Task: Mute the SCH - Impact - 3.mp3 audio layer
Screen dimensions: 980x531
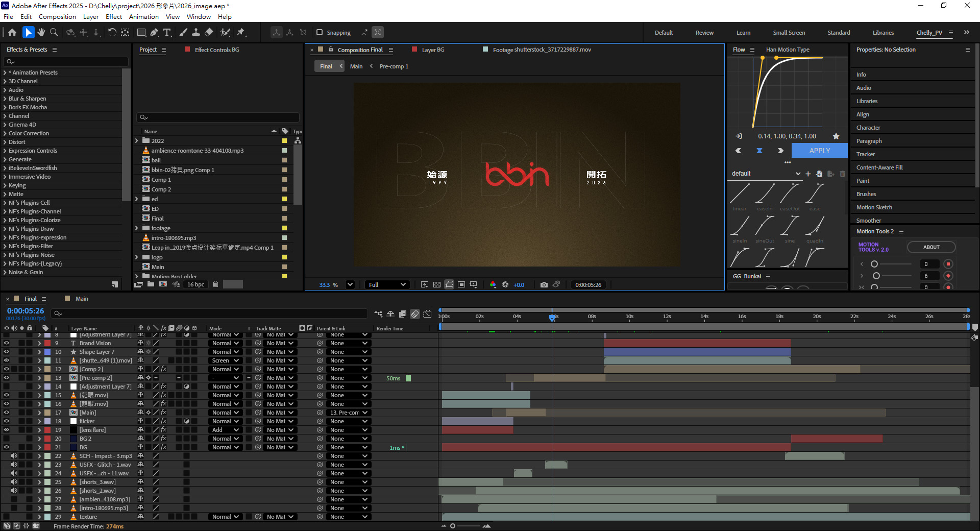Action: click(x=14, y=456)
